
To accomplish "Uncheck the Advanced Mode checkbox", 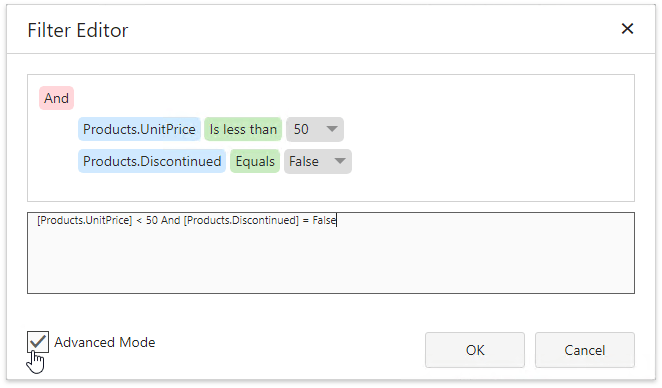I will click(x=38, y=342).
